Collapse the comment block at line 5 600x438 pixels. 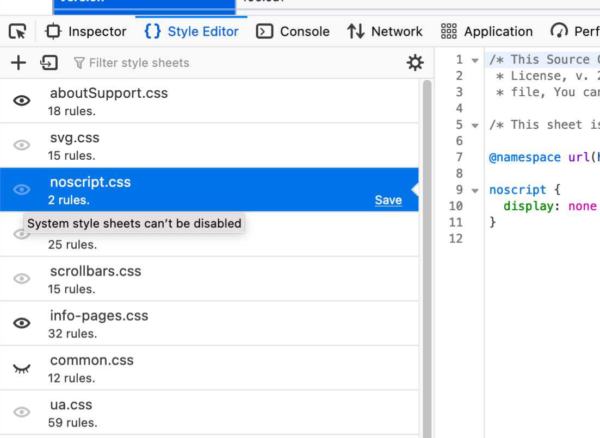point(473,125)
